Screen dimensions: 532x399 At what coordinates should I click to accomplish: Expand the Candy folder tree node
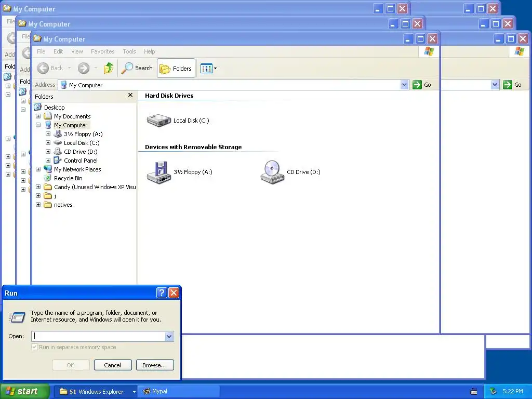38,187
